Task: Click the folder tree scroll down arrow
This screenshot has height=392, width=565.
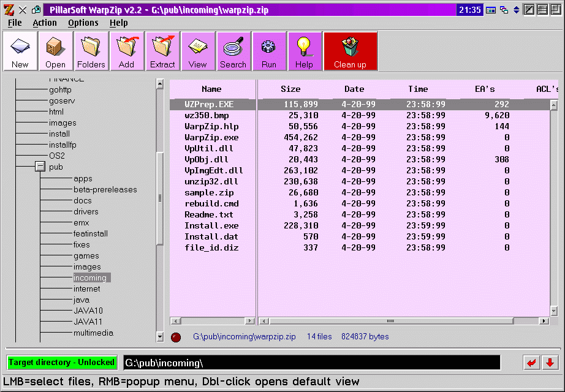Action: coord(160,337)
